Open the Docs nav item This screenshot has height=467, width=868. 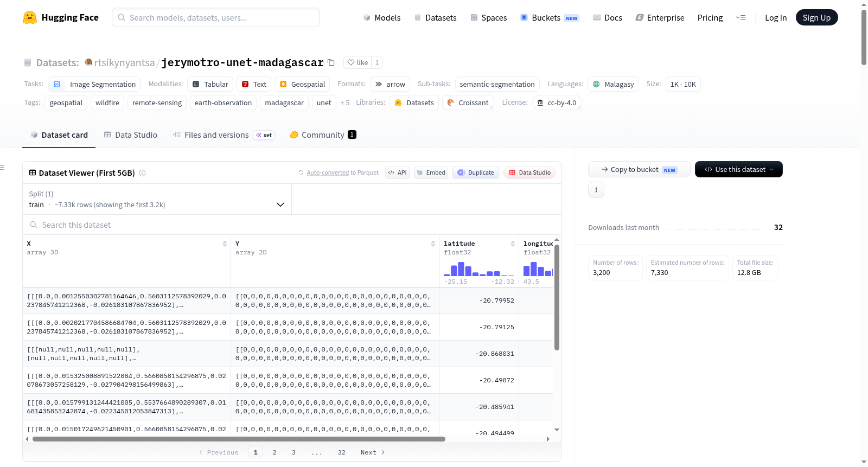point(608,17)
